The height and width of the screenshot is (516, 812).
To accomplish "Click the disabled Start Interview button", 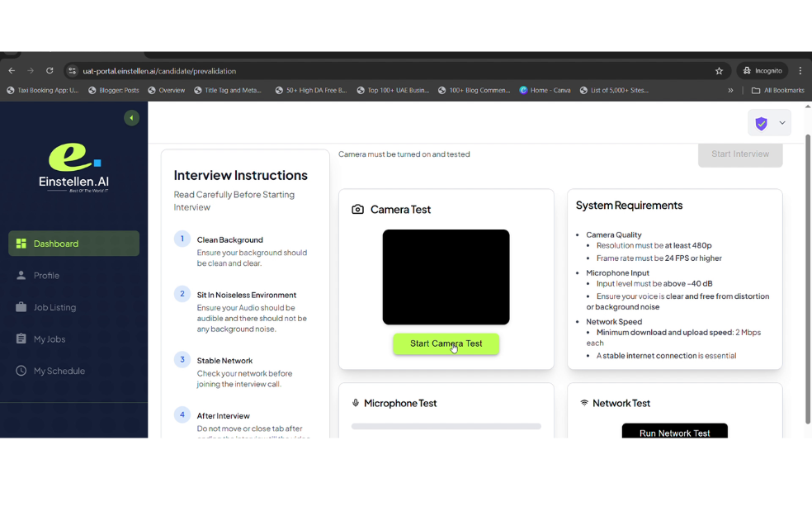I will (740, 154).
